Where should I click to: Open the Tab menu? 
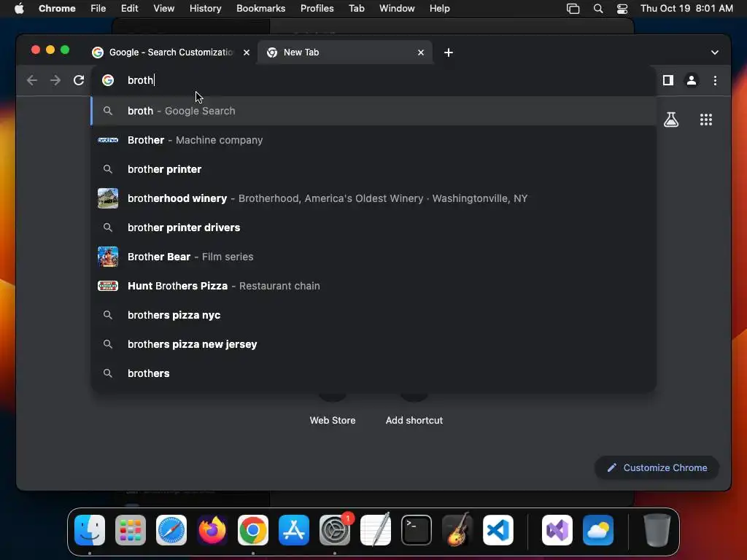(x=356, y=8)
